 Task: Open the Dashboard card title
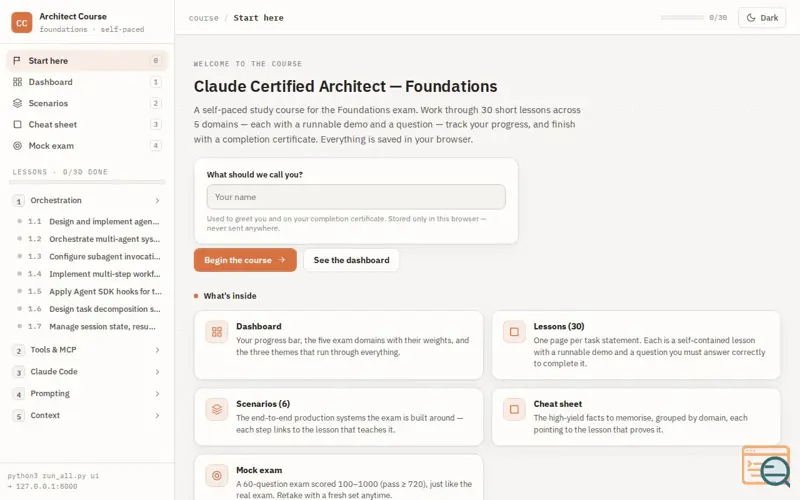tap(259, 327)
